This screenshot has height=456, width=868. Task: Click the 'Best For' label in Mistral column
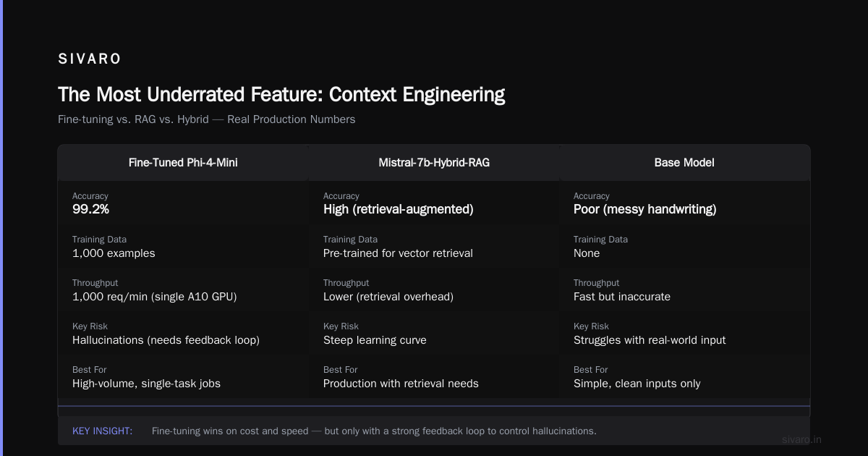point(341,370)
